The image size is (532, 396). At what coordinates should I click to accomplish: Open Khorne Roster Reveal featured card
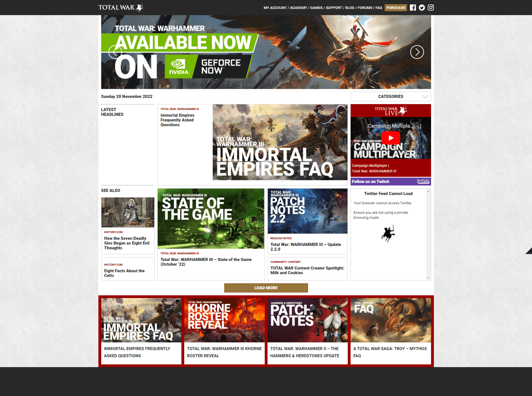(x=224, y=320)
